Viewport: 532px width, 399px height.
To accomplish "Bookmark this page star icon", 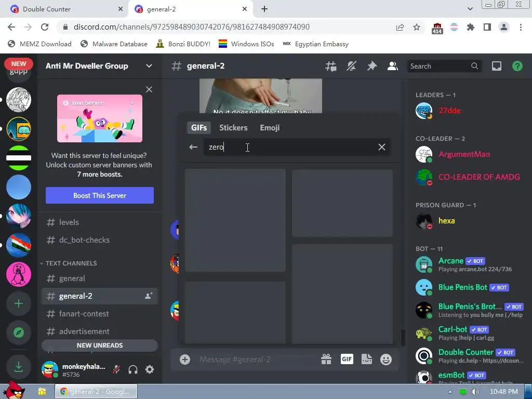I will pos(417,27).
